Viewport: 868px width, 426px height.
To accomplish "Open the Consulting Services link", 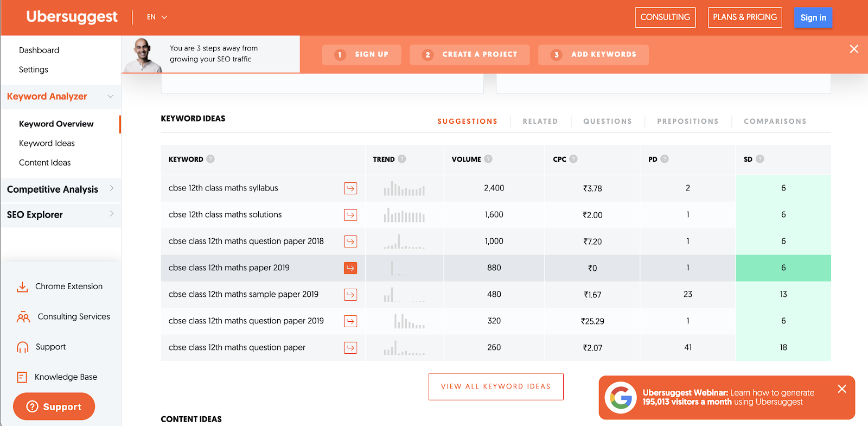I will click(x=74, y=317).
